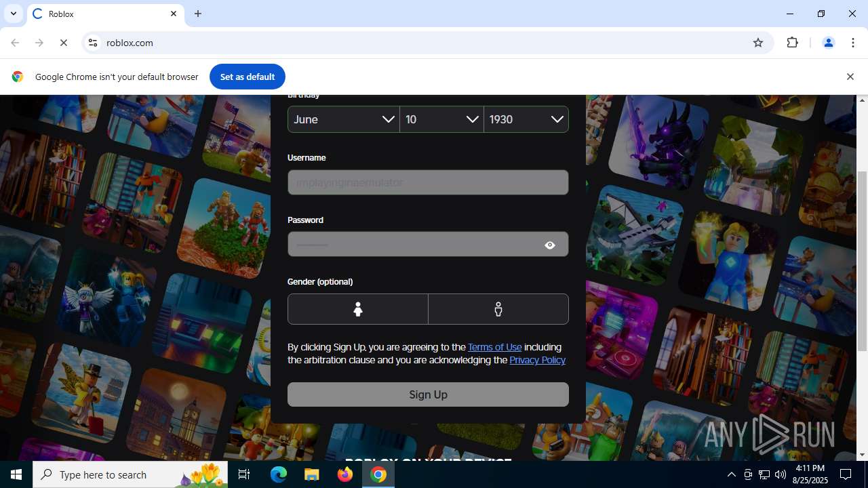This screenshot has width=868, height=488.
Task: Open the network status tray icon
Action: [764, 474]
